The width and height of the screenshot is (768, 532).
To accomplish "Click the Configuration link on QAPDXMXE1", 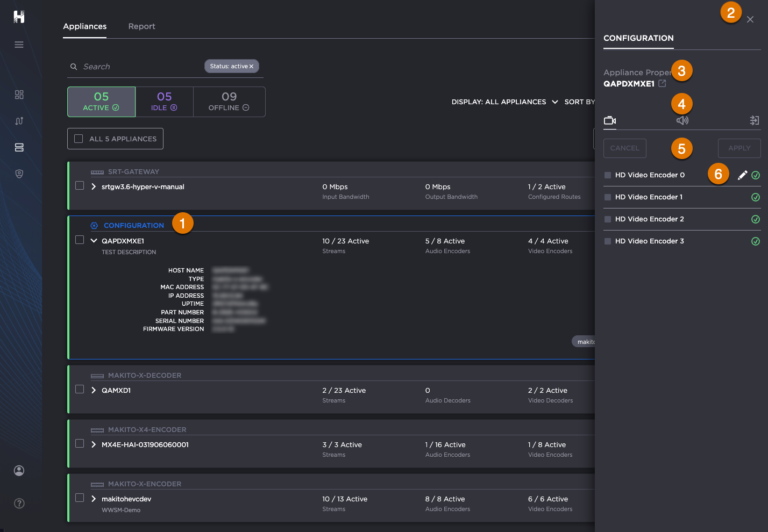I will point(133,226).
